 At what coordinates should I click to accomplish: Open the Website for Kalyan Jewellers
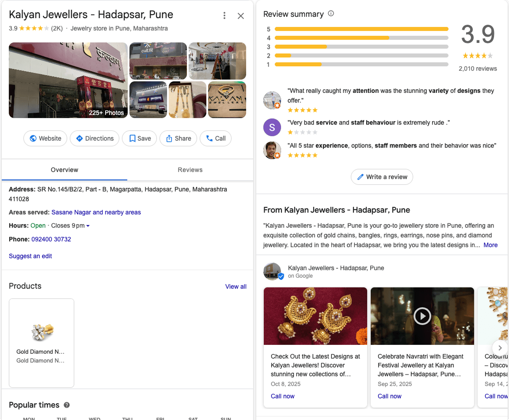pyautogui.click(x=45, y=138)
